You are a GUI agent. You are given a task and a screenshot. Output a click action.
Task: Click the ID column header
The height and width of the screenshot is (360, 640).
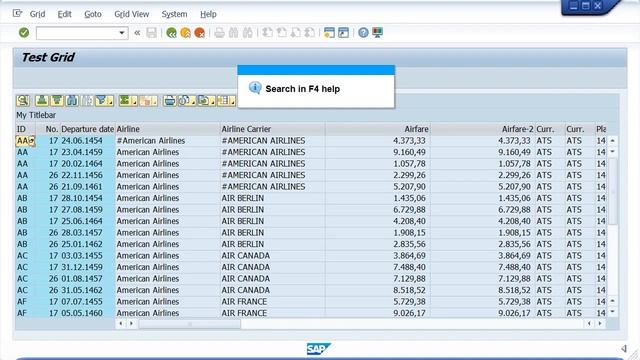[25, 129]
